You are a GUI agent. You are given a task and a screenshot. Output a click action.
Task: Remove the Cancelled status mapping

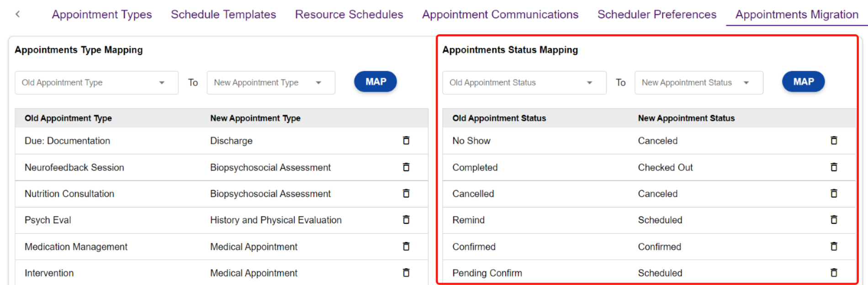point(833,194)
